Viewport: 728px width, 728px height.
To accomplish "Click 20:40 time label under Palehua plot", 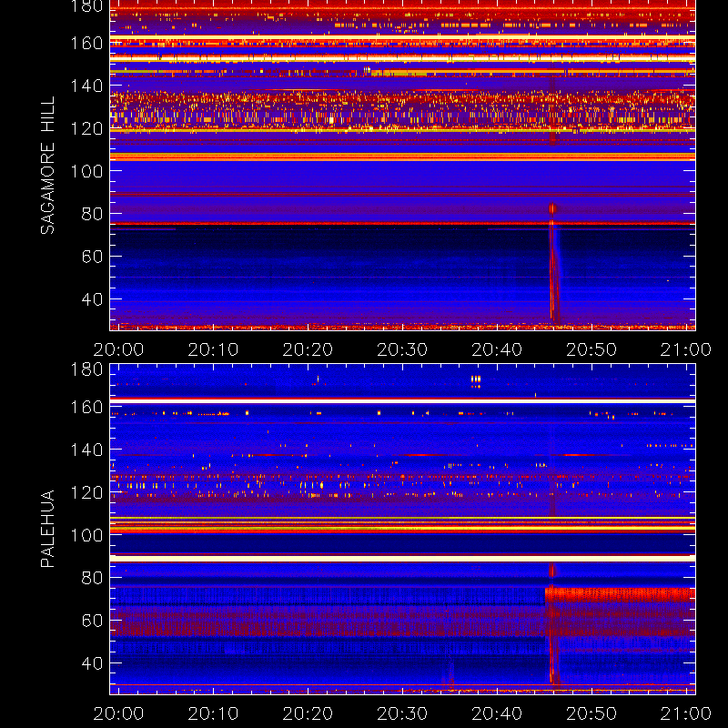I will (x=497, y=713).
